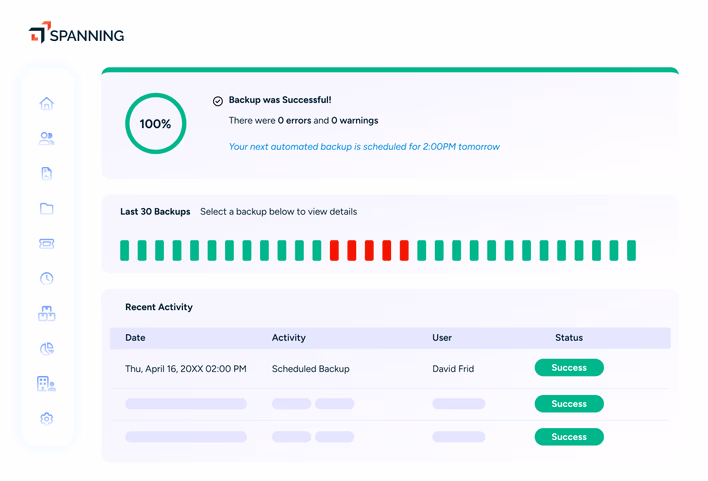This screenshot has width=708, height=481.
Task: Click the 'Backup was Successful!' heading
Action: click(280, 100)
